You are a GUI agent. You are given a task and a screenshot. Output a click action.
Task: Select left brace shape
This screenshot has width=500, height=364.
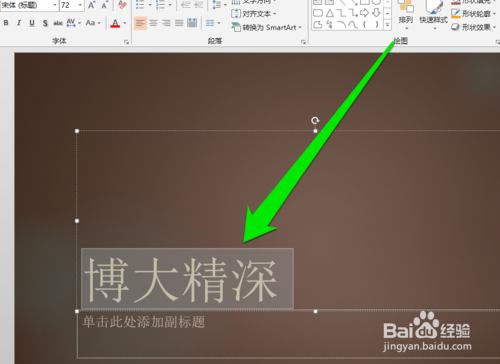[x=365, y=25]
